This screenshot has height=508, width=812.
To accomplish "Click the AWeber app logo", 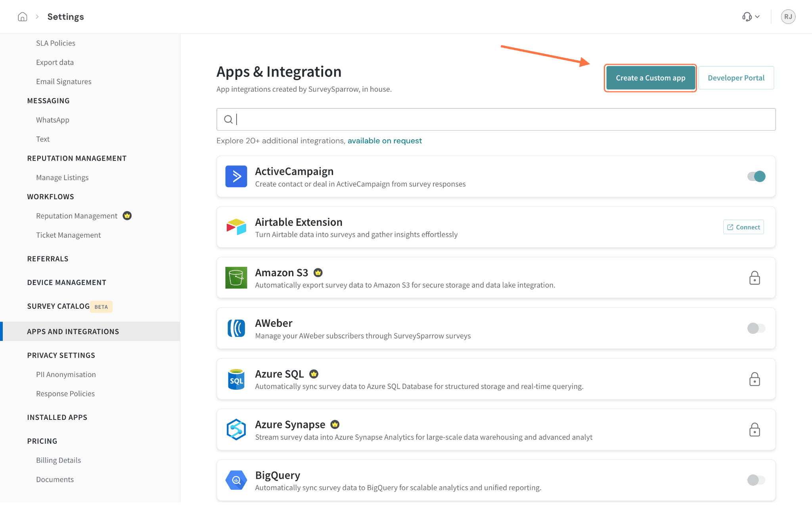I will click(236, 328).
